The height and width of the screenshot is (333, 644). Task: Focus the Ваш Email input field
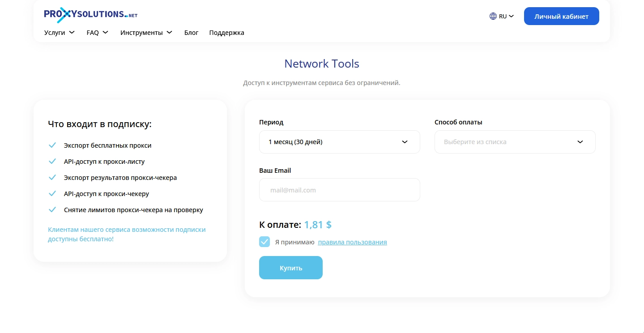coord(339,190)
